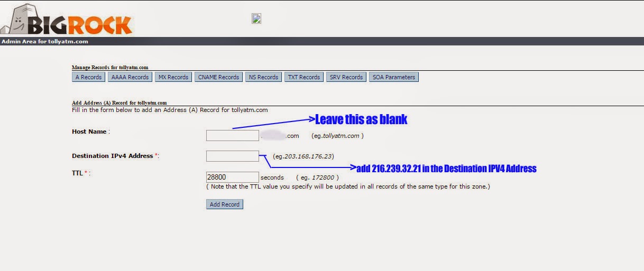Click the TTL note text below the field
The image size is (644, 271).
[348, 186]
